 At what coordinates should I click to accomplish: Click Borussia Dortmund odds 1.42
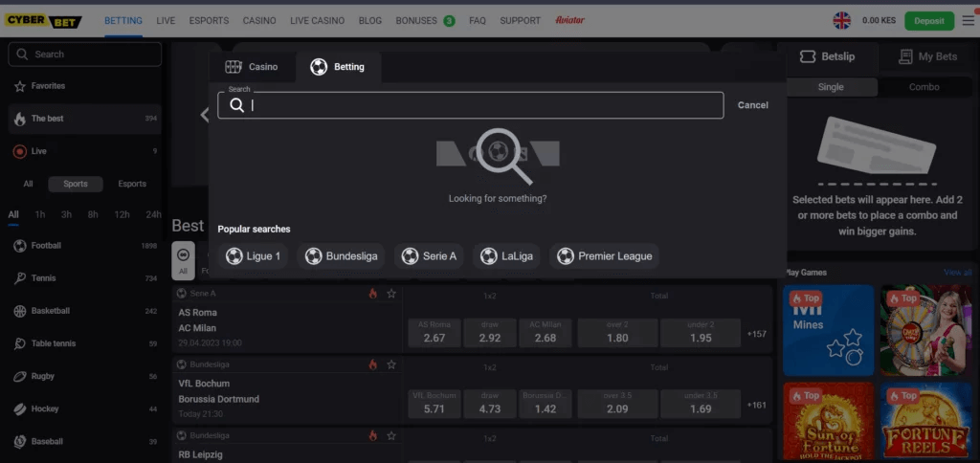point(545,405)
